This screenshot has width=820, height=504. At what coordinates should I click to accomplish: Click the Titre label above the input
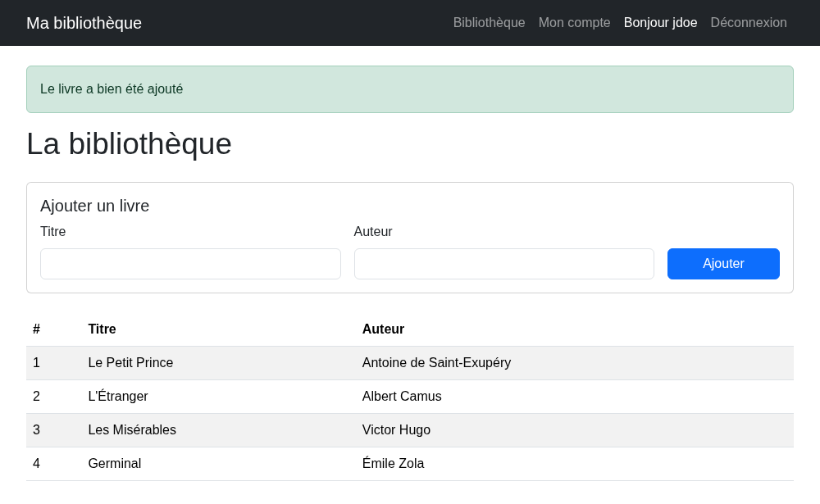(x=52, y=232)
